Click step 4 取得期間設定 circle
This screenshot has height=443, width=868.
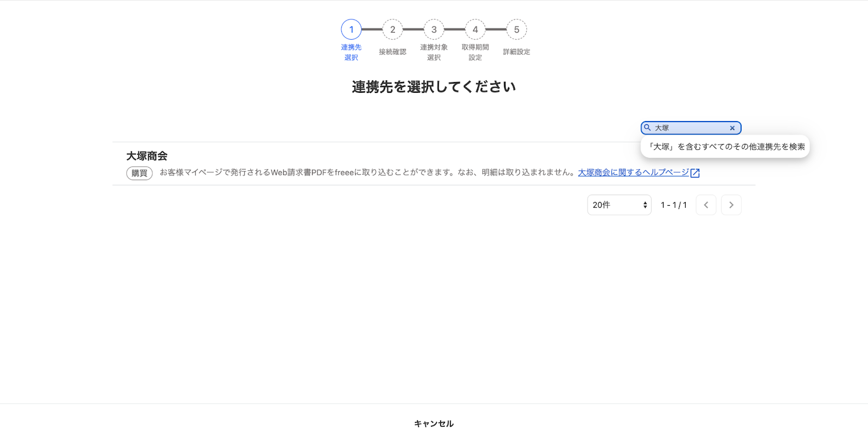click(475, 29)
